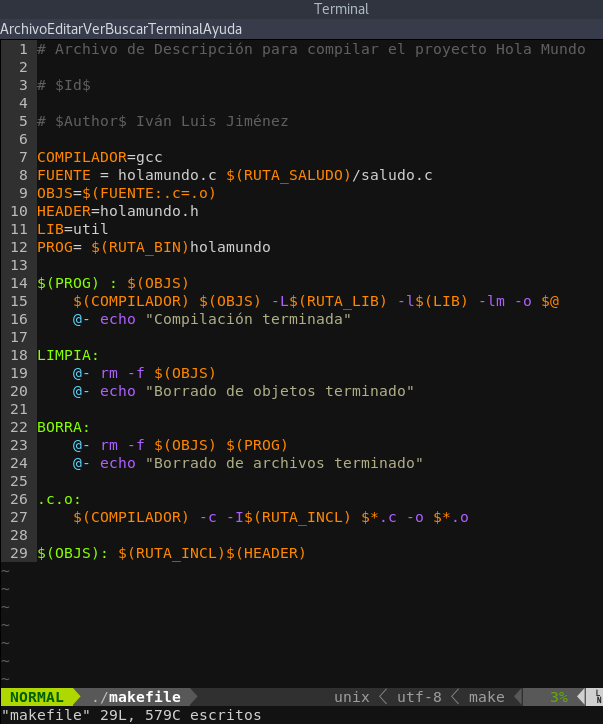Click the .c.o: suffix rule
Screen dimensions: 603x724
[x=59, y=499]
